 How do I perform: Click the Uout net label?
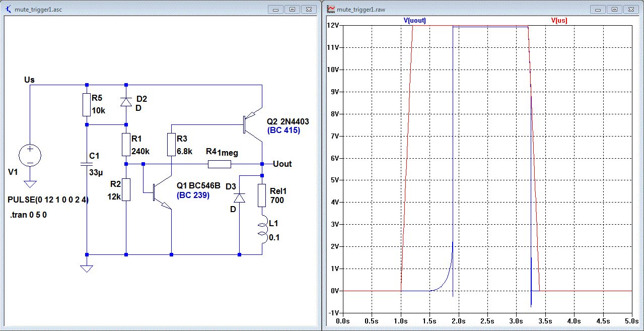pos(282,164)
